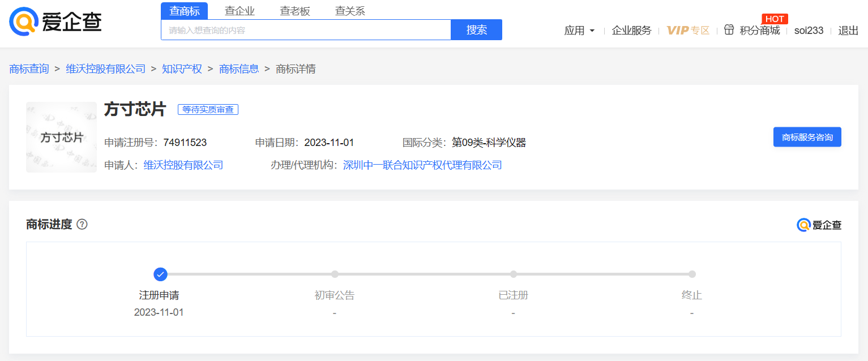The width and height of the screenshot is (868, 361).
Task: Click the gift icon next to 积分商城
Action: point(729,30)
